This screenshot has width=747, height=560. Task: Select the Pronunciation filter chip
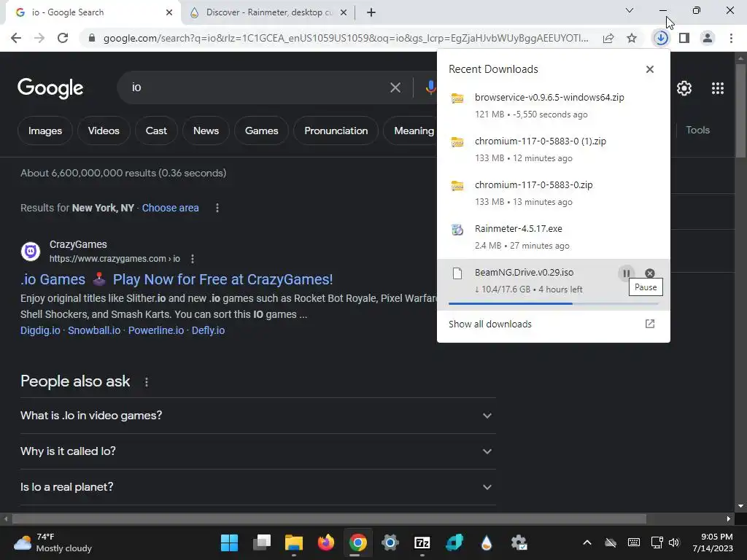click(x=336, y=131)
